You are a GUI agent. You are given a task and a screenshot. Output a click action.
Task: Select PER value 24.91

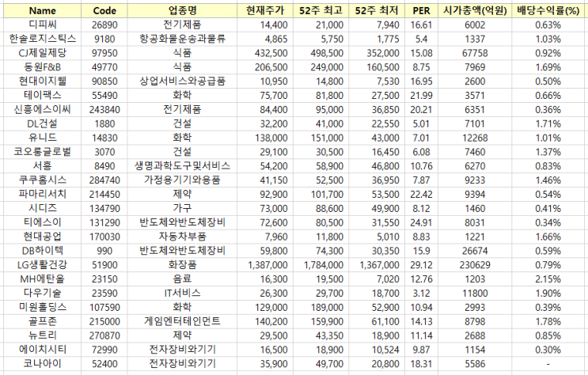pyautogui.click(x=421, y=223)
